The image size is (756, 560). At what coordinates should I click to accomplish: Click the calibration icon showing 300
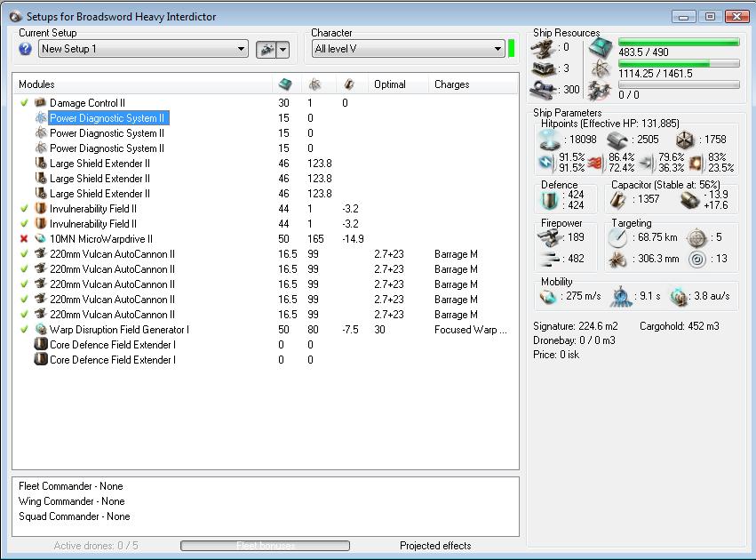[x=544, y=90]
